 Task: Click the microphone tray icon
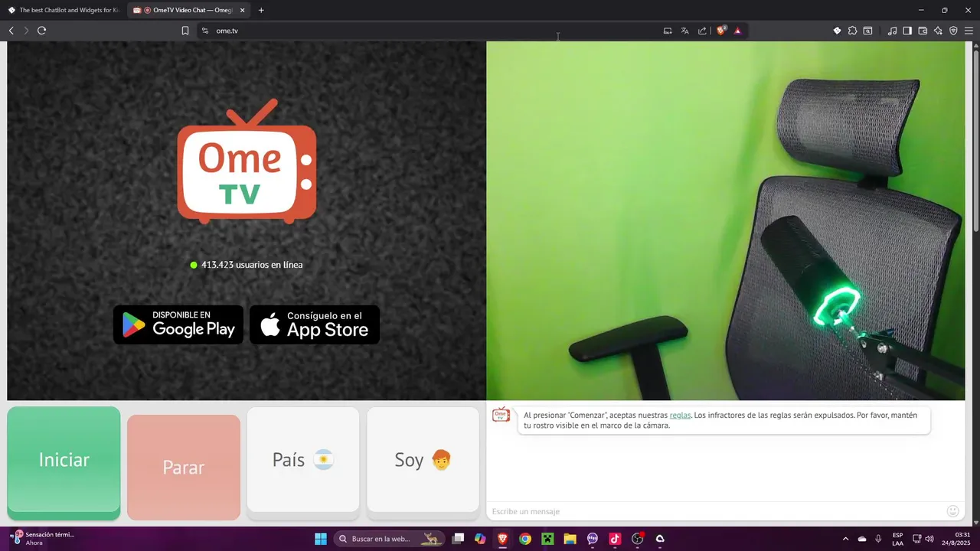pyautogui.click(x=878, y=539)
